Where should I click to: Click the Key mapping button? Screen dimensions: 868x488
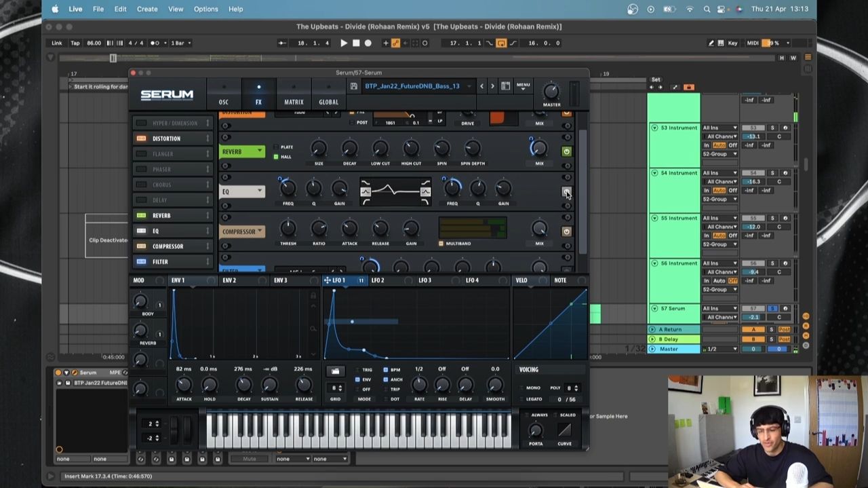click(x=732, y=43)
